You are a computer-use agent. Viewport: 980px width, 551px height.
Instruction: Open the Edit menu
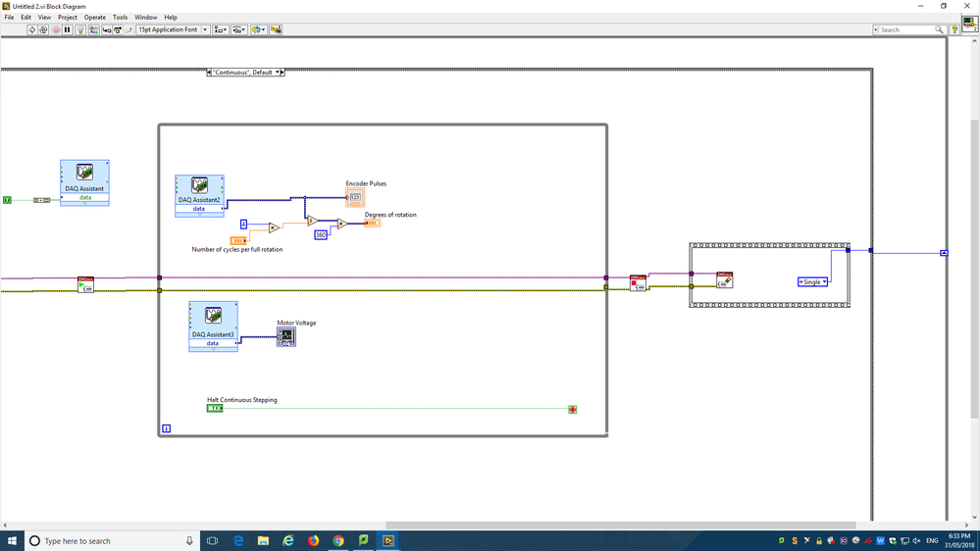point(26,18)
